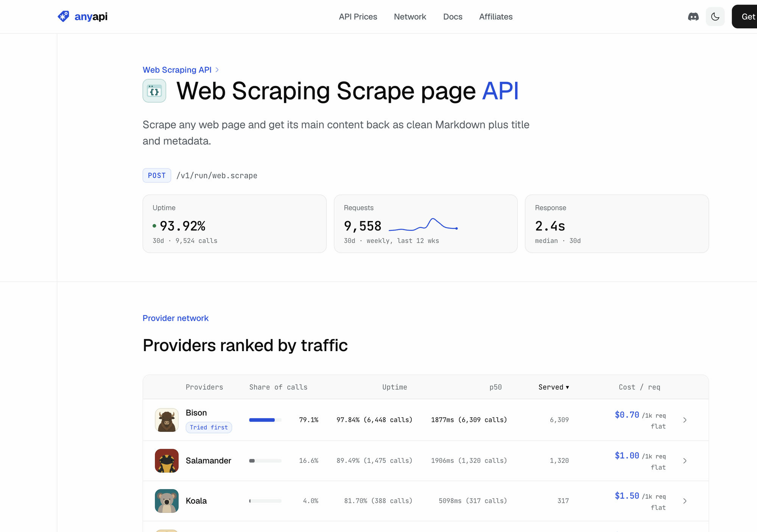Click the anyapi logo icon
Screen dimensions: 757x532
(64, 16)
